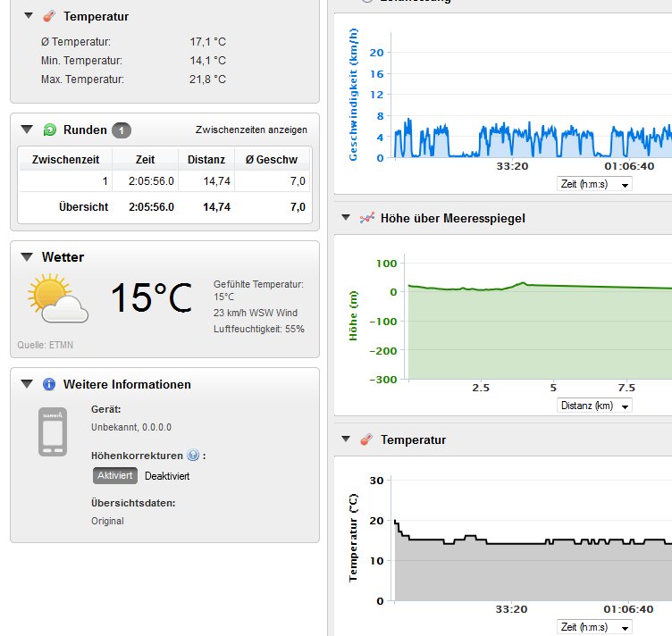This screenshot has width=672, height=636.
Task: Click the lap count badge next to Runden
Action: tap(122, 130)
